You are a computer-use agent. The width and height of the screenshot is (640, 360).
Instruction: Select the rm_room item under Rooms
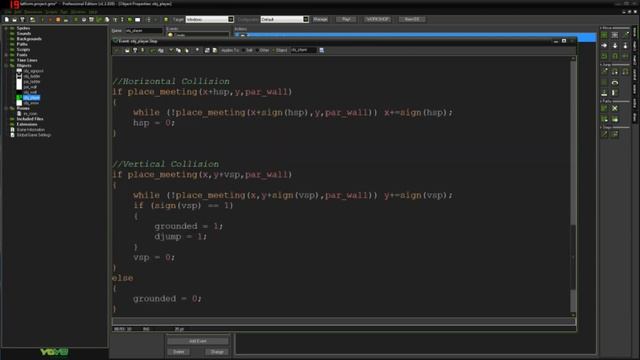(x=31, y=113)
